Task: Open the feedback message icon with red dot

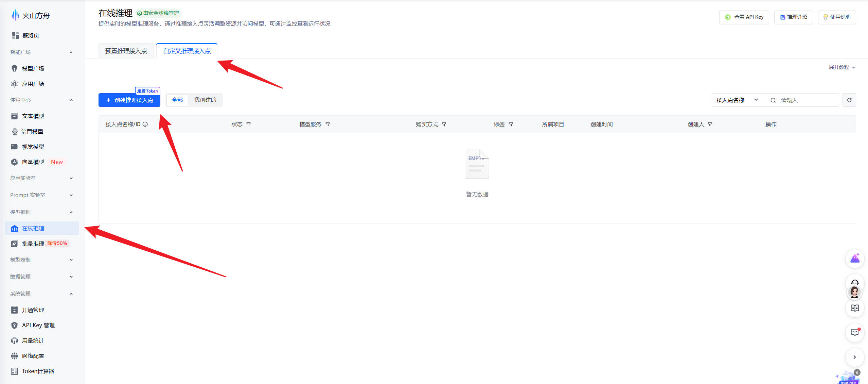Action: 855,332
